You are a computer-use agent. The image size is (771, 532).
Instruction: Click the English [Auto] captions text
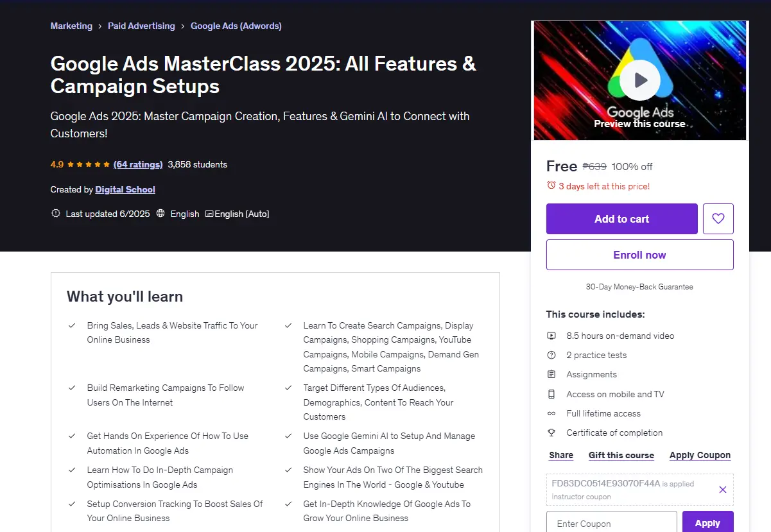(241, 214)
